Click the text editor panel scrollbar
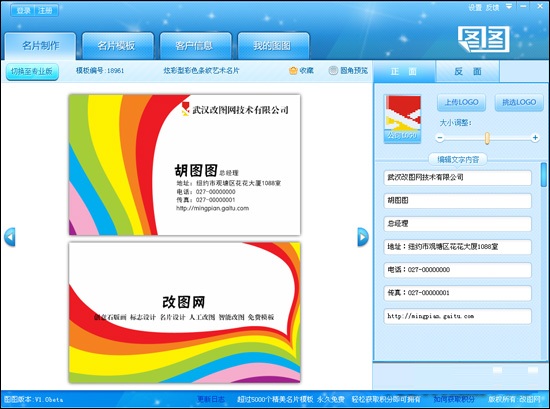550x409 pixels. click(543, 175)
